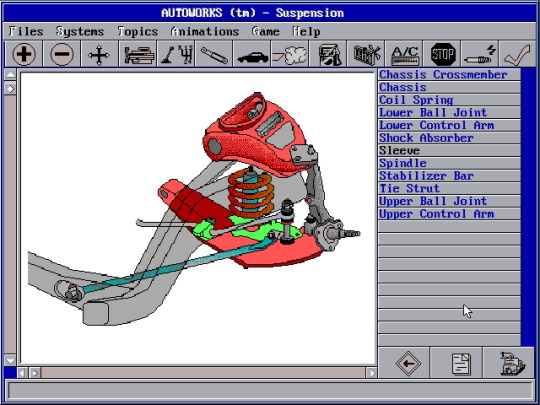540x405 pixels.
Task: Open the engine system icon
Action: (x=138, y=54)
